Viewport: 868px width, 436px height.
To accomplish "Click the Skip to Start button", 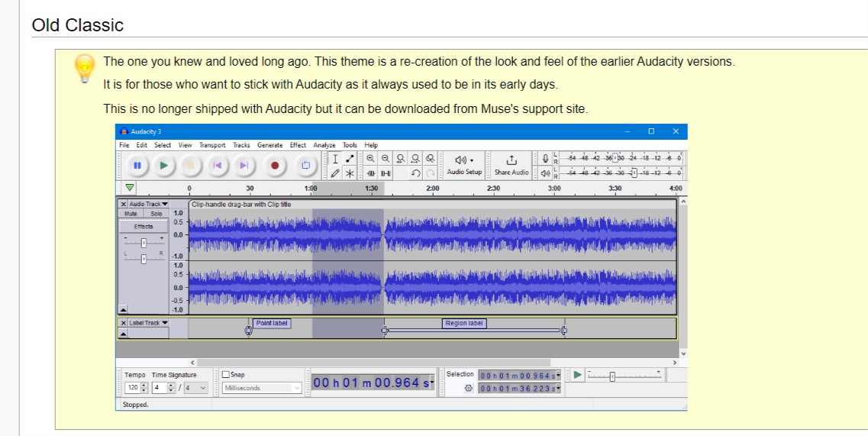I will 218,165.
